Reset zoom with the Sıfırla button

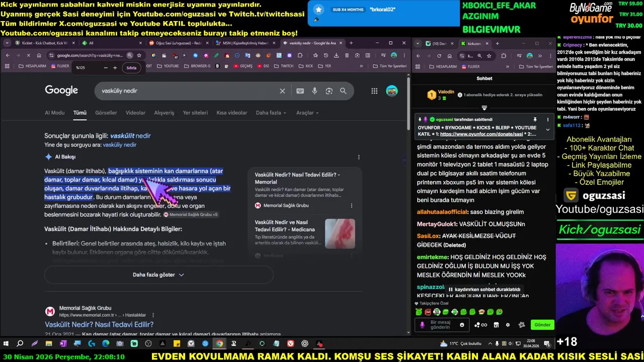131,68
